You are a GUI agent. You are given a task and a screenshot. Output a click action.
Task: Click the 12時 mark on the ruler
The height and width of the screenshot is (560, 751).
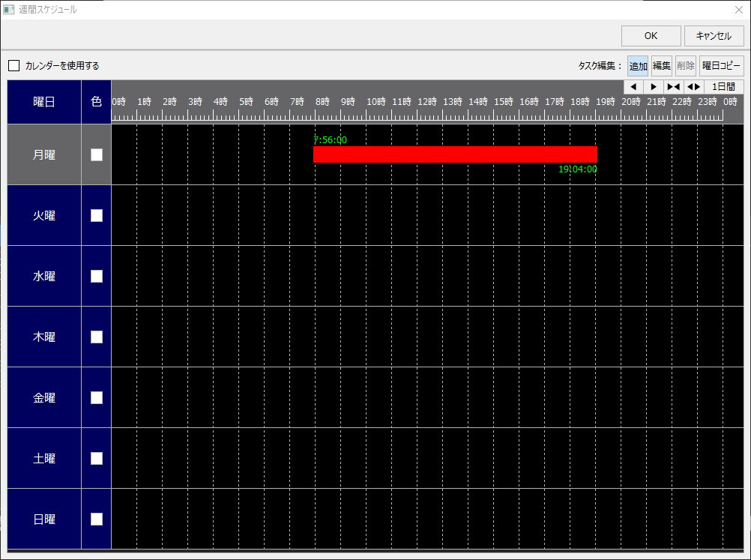(426, 101)
